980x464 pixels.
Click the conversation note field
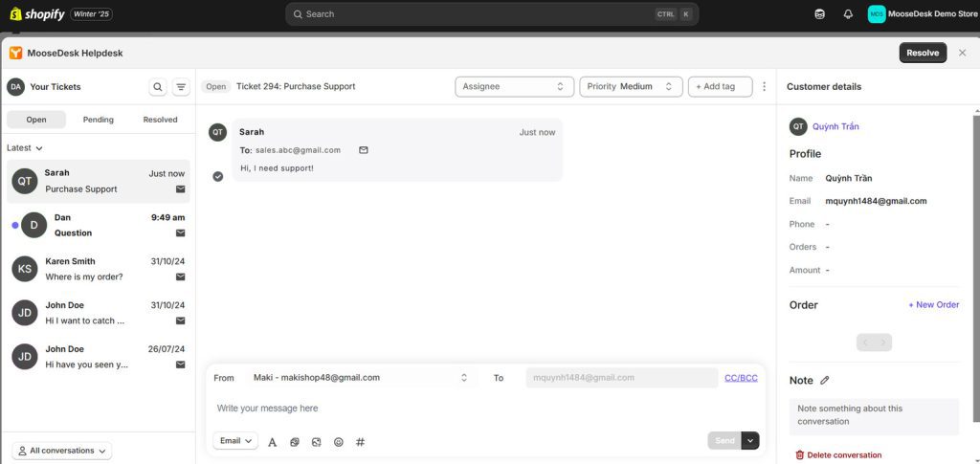874,416
